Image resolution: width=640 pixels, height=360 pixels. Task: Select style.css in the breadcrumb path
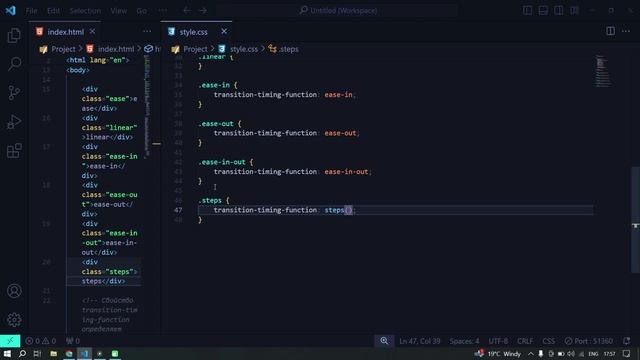tap(244, 49)
